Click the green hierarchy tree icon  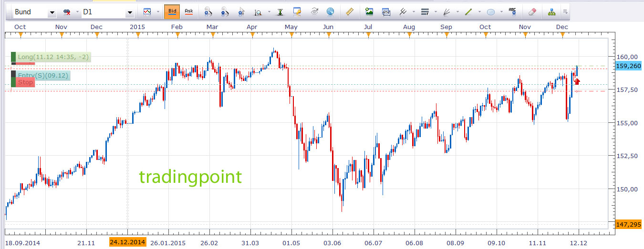point(552,12)
